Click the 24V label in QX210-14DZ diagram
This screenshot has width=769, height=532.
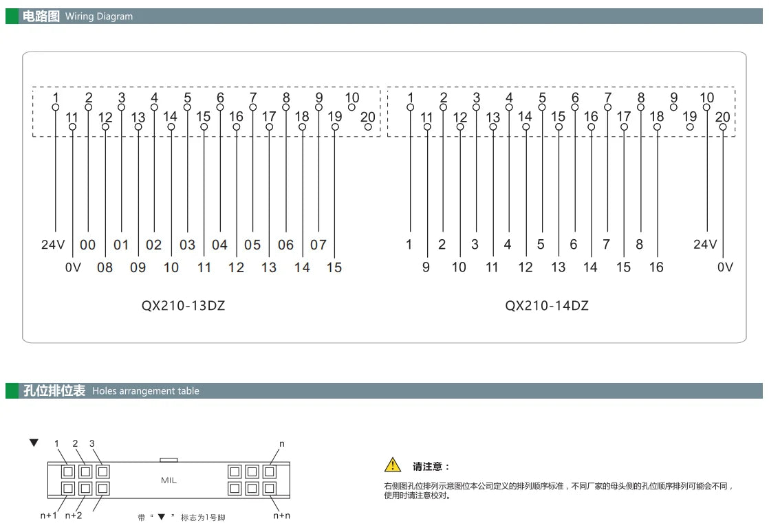coord(705,244)
